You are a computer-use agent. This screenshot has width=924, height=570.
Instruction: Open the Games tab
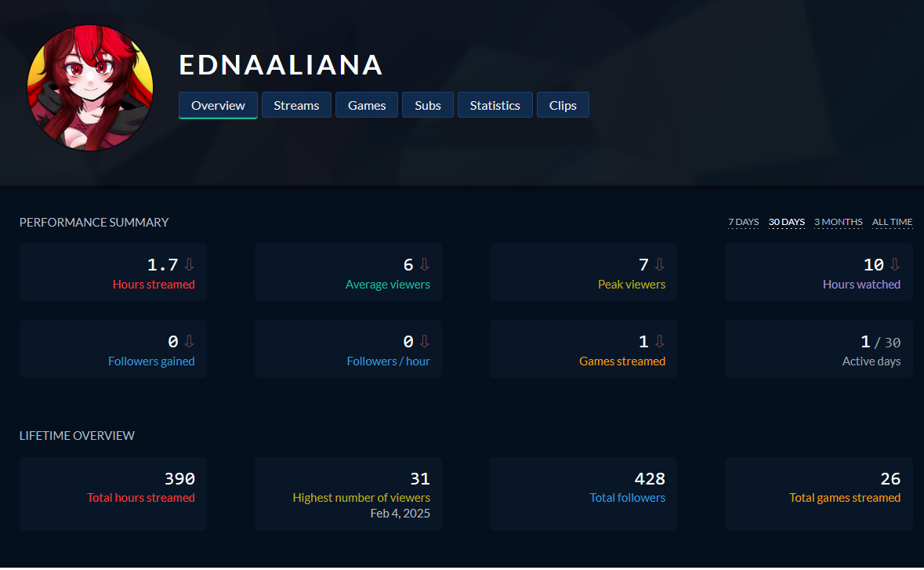pos(367,105)
